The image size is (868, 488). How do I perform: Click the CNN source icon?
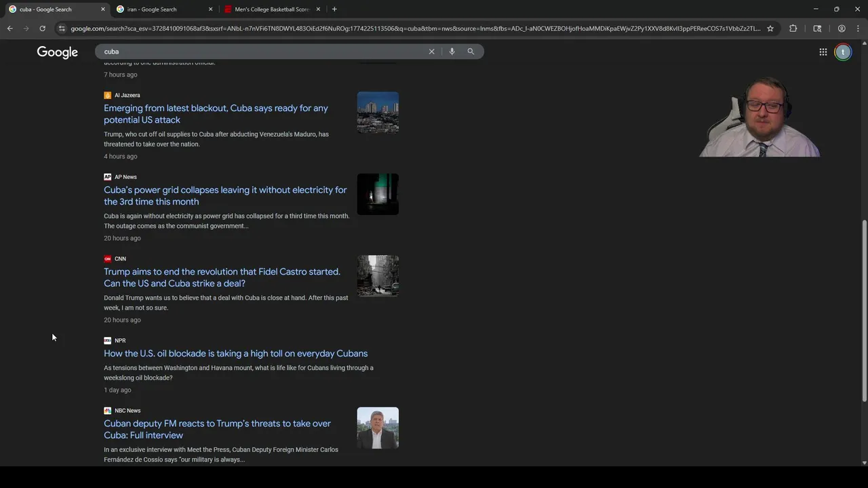107,259
